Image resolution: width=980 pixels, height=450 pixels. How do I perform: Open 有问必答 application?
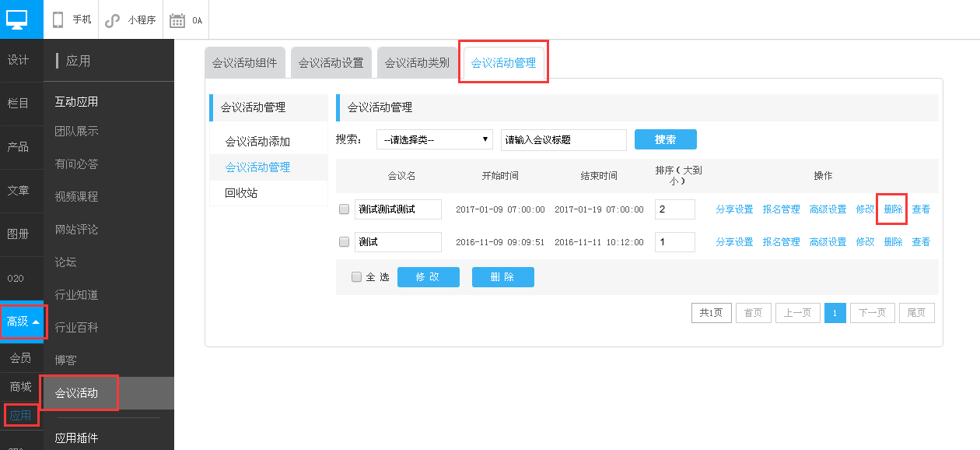(x=76, y=163)
